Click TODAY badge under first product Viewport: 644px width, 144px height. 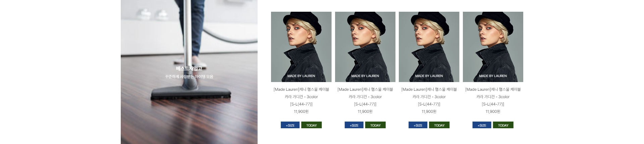311,125
